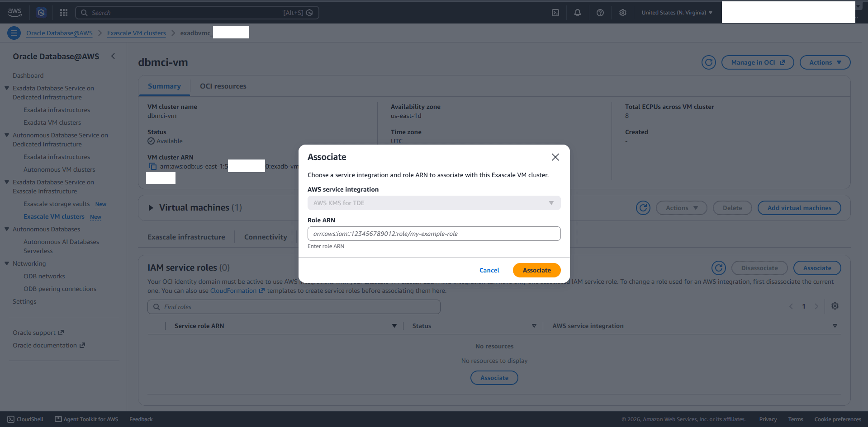
Task: Open the CloudShell icon in top bar
Action: point(555,13)
